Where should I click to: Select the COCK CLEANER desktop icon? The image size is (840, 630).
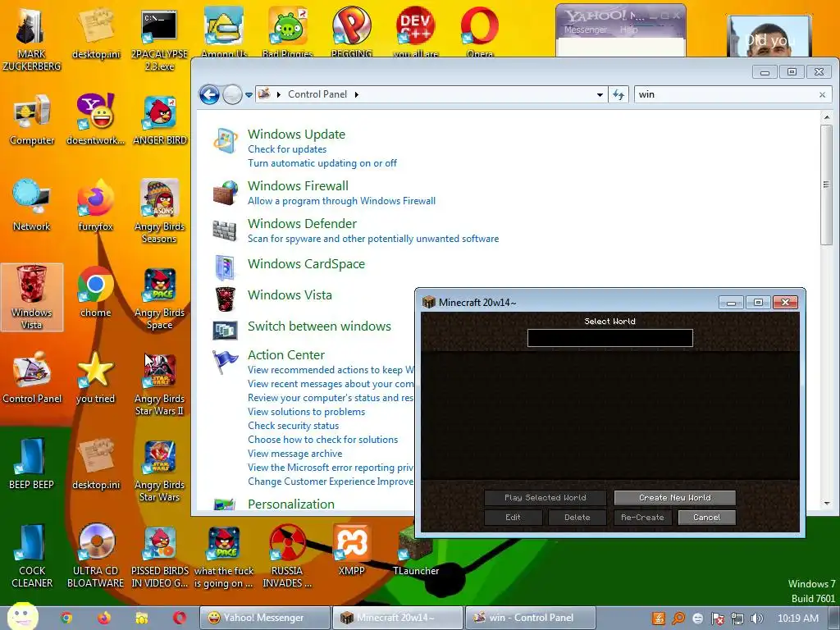pyautogui.click(x=32, y=556)
